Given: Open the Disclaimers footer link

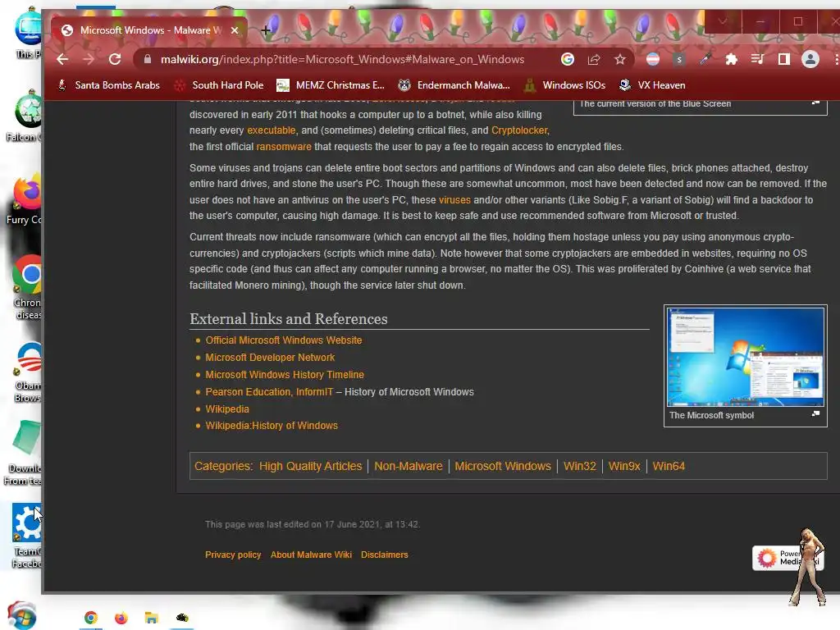Looking at the screenshot, I should (x=384, y=555).
